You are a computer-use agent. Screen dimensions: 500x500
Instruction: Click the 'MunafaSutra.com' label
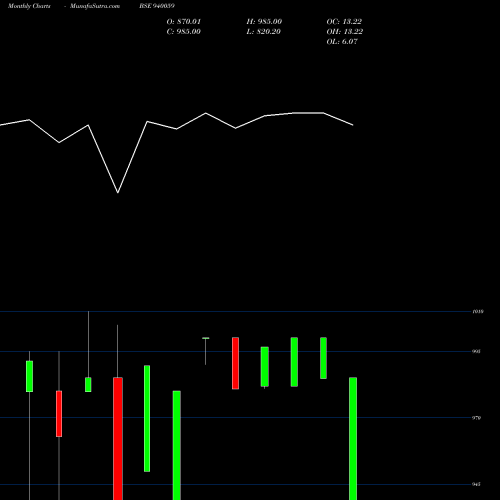[95, 6]
